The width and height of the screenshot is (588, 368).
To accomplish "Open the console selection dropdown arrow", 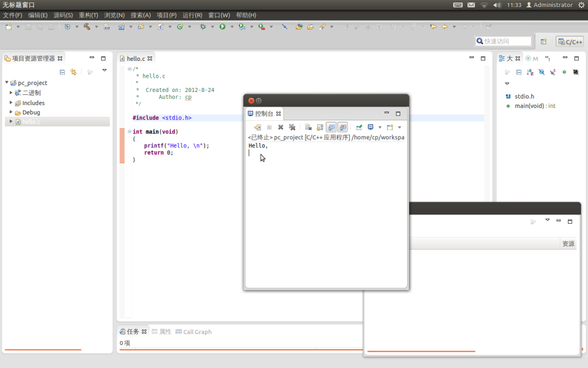I will point(380,127).
